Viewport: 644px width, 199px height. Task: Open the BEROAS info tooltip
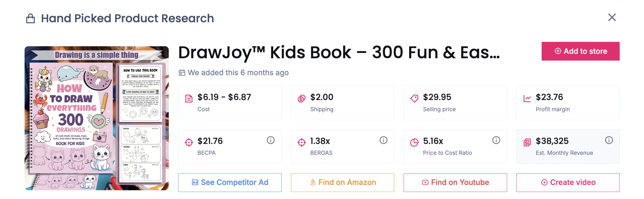pyautogui.click(x=383, y=140)
